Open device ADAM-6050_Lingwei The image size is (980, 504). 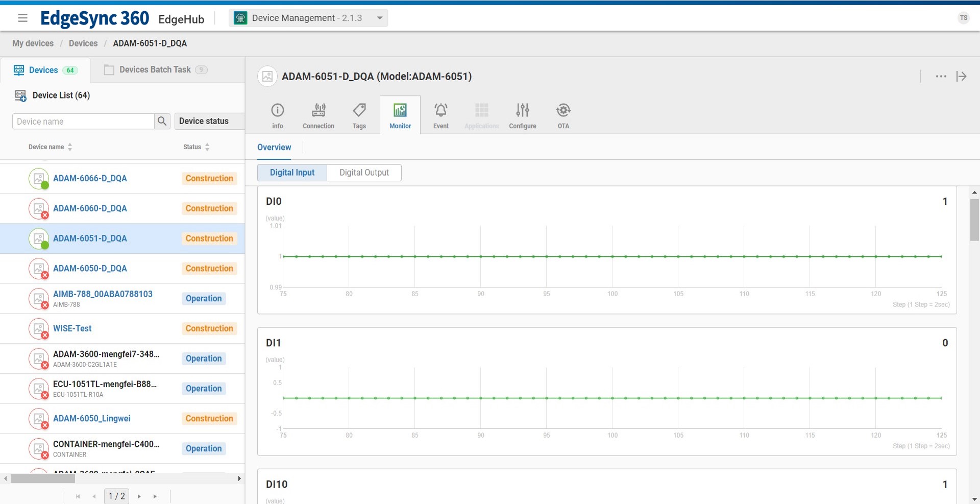click(x=92, y=419)
